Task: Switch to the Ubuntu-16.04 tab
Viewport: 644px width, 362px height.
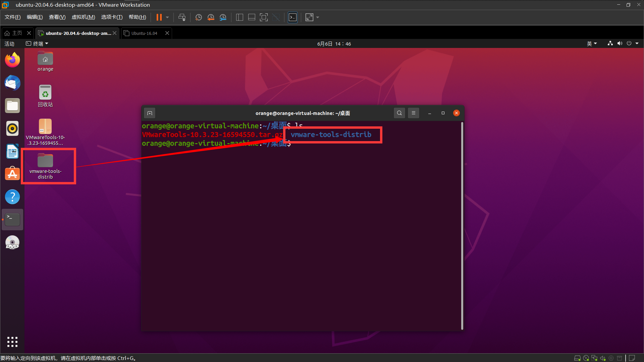Action: pyautogui.click(x=144, y=33)
